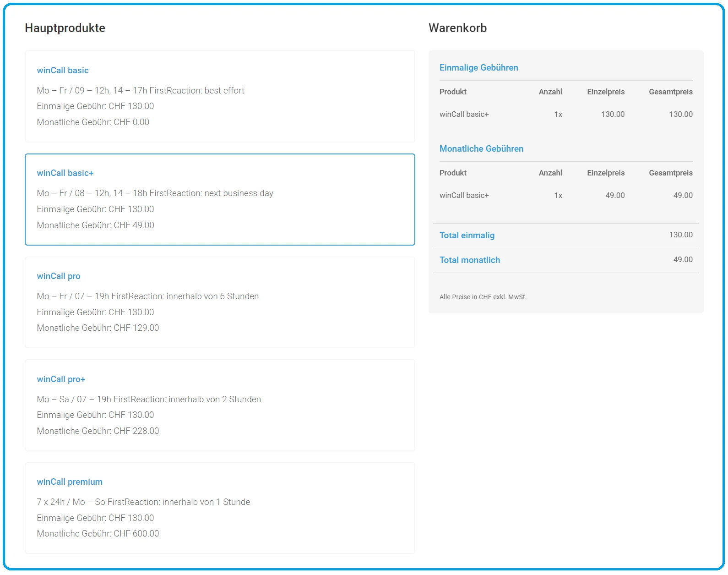
Task: Select the winCall pro product title
Action: pyautogui.click(x=59, y=276)
